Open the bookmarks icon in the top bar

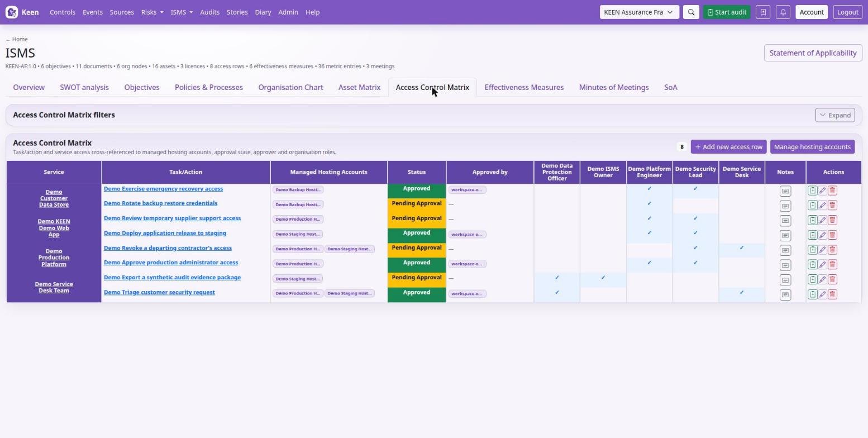[x=763, y=12]
